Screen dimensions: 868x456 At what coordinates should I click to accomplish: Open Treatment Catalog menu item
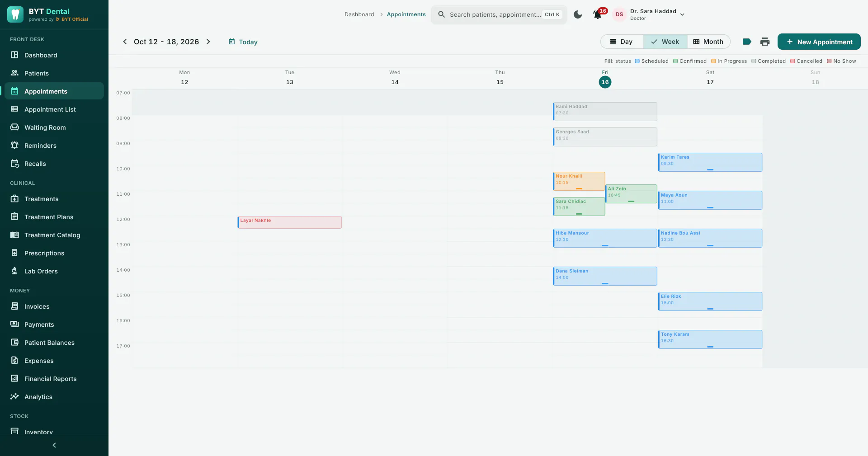point(54,235)
